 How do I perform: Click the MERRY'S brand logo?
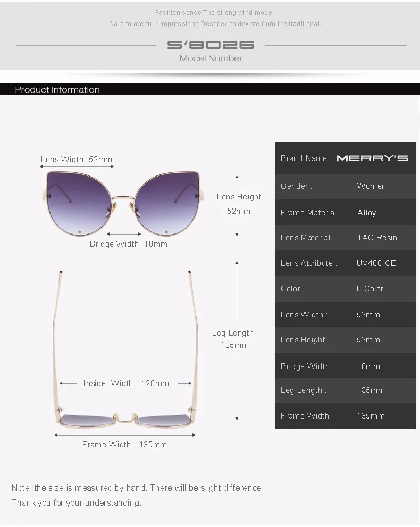tap(372, 158)
